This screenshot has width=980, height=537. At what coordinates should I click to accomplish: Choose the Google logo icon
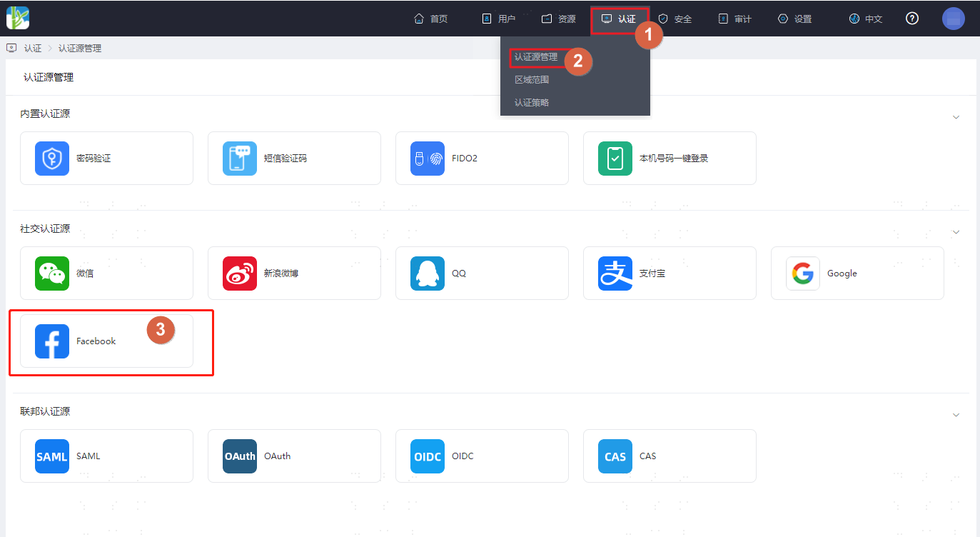[803, 273]
